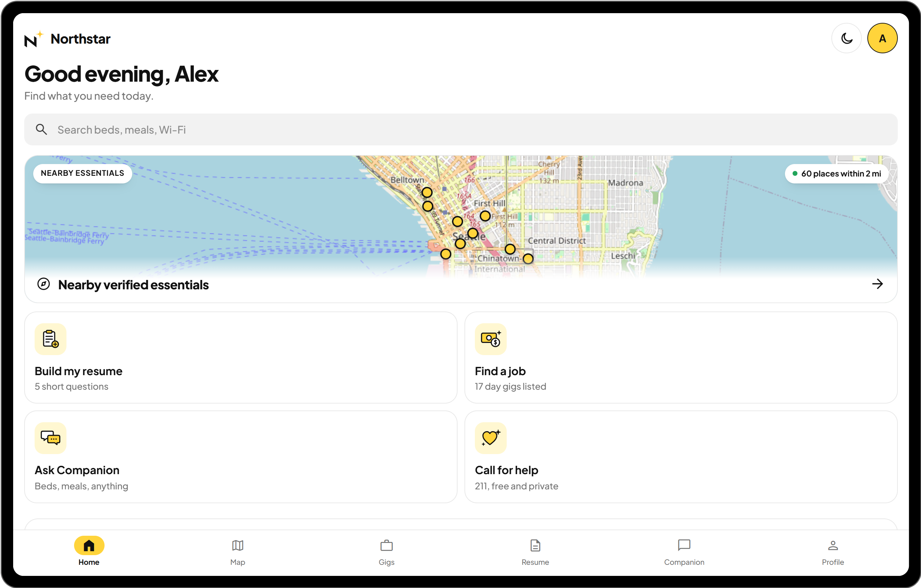Open the Ask Companion card title
This screenshot has height=588, width=921.
pos(77,470)
